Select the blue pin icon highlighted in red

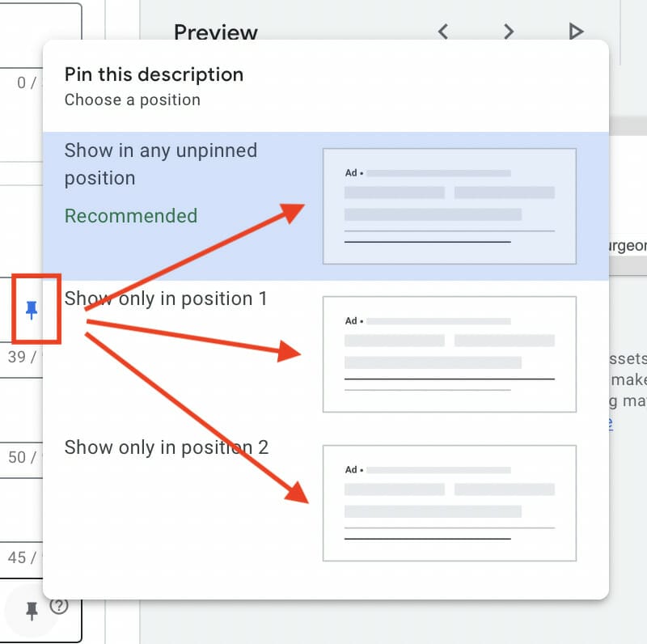[x=30, y=309]
